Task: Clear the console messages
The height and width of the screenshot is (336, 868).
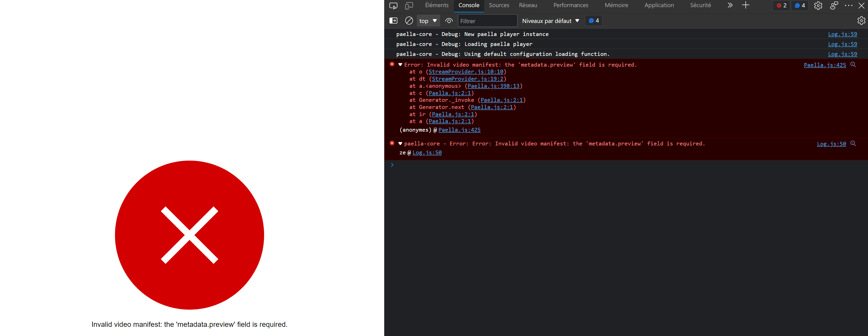Action: click(x=409, y=20)
